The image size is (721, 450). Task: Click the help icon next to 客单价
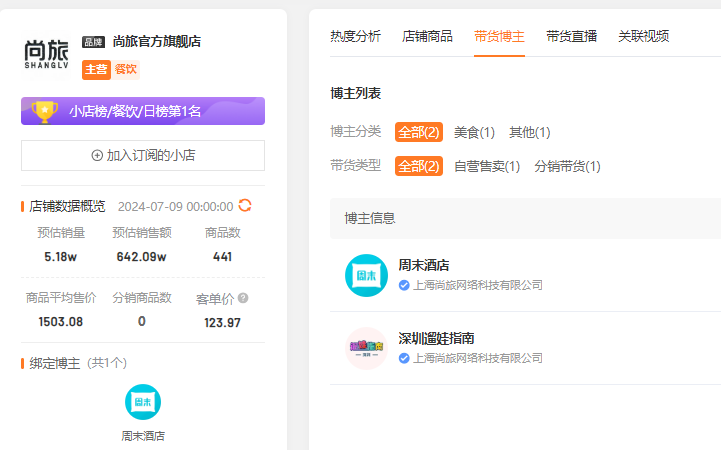tap(243, 298)
